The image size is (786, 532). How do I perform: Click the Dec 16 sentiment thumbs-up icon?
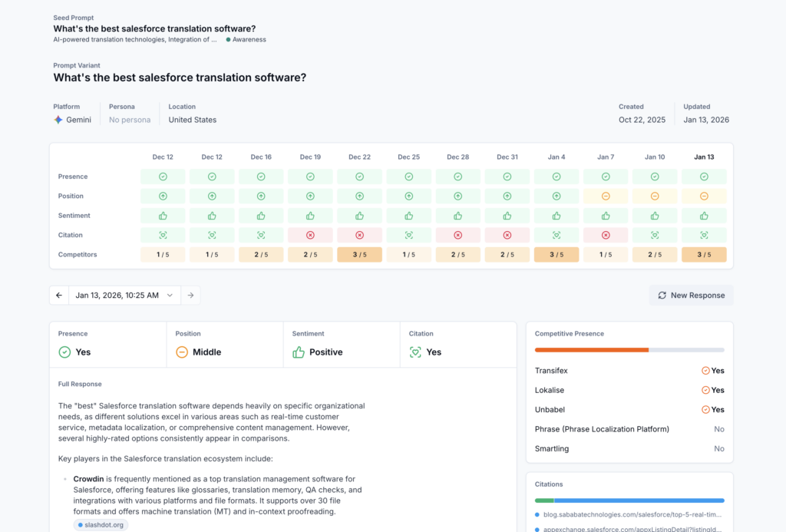(x=261, y=216)
